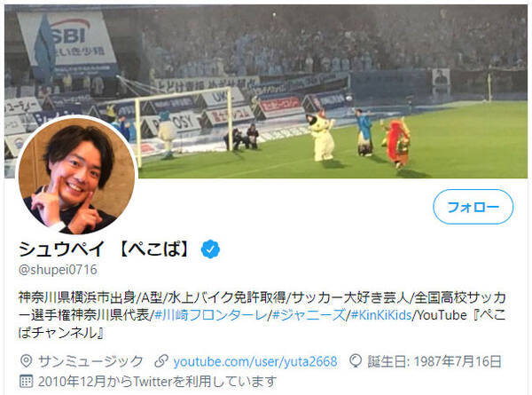Viewport: 532px width, 395px height.
Task: Click the blue verified badge icon
Action: pyautogui.click(x=210, y=249)
